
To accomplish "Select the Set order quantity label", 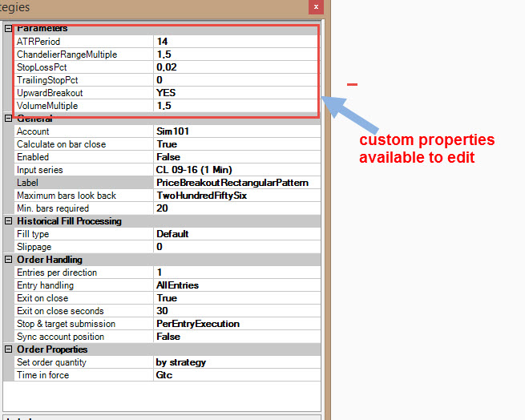I will [51, 362].
